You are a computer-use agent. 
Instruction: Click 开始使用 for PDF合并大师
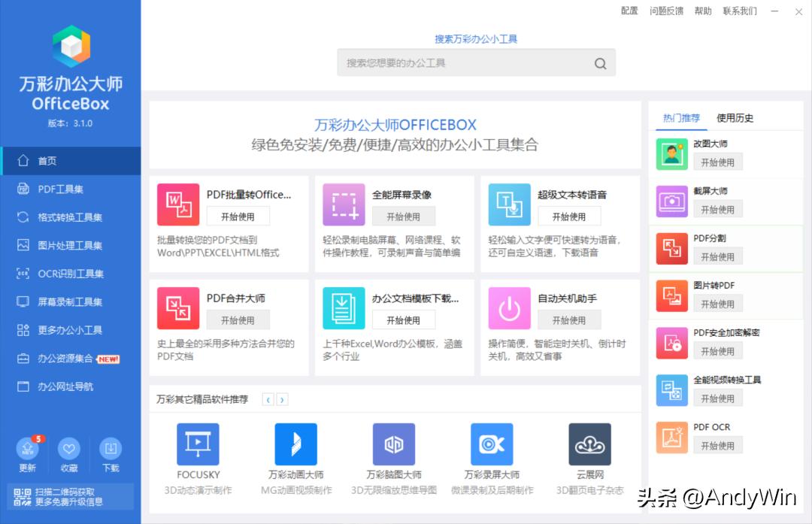(x=238, y=320)
